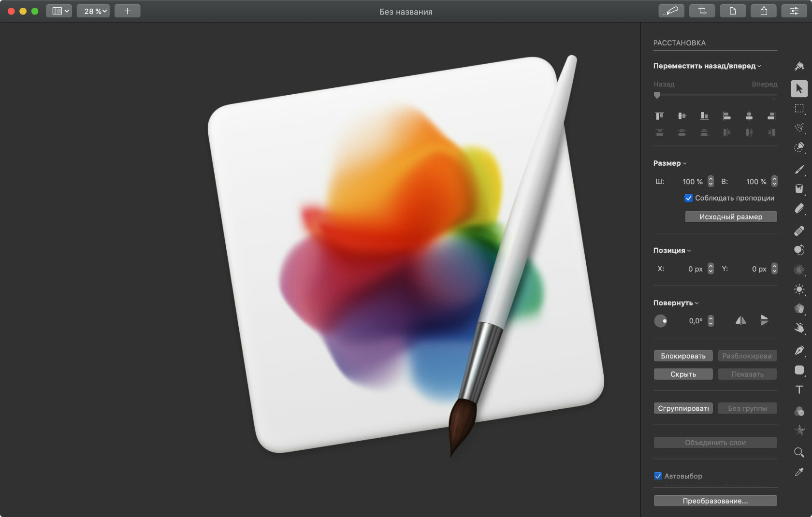Click the Объединить слои button
812x517 pixels.
click(x=715, y=442)
